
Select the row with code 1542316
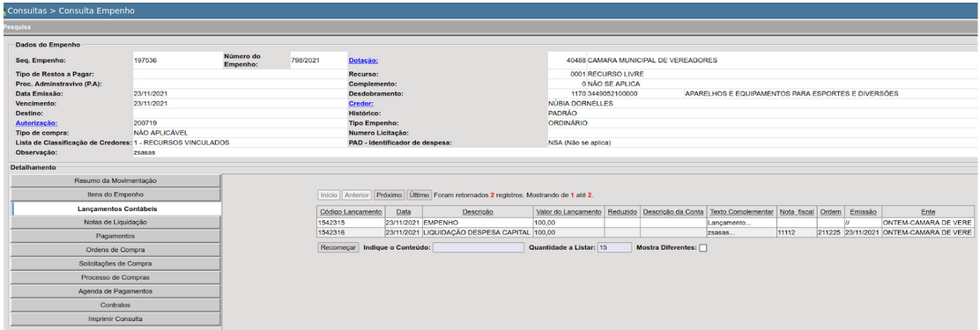point(645,232)
